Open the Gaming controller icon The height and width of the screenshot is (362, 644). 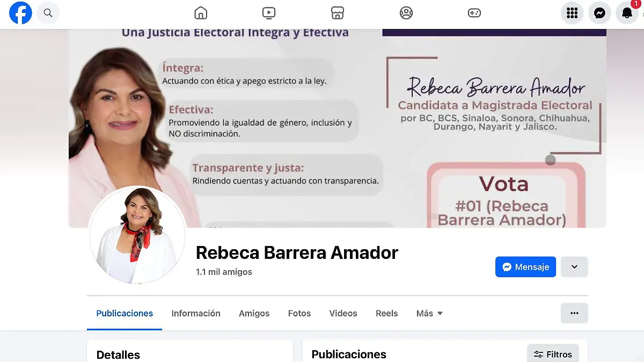point(474,13)
